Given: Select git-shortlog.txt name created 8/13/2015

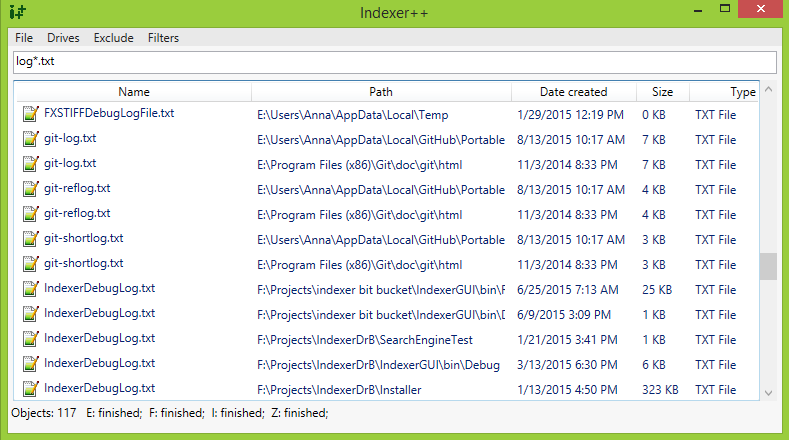Looking at the screenshot, I should 84,238.
